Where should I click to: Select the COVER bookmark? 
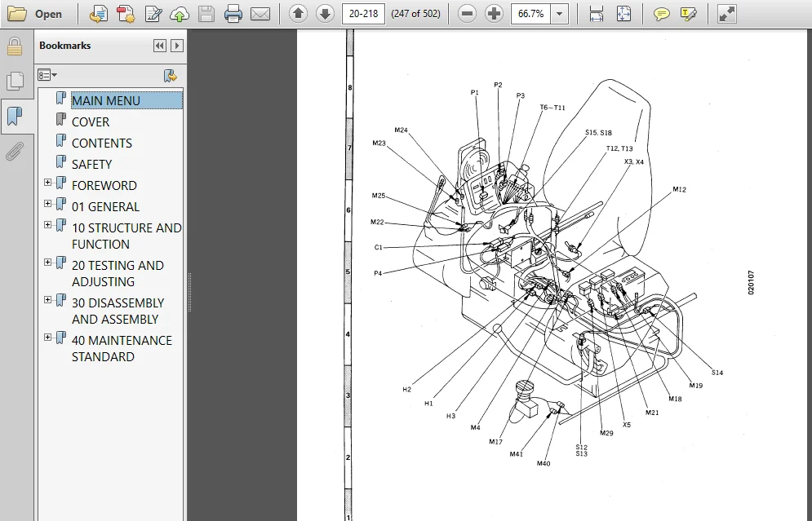91,121
